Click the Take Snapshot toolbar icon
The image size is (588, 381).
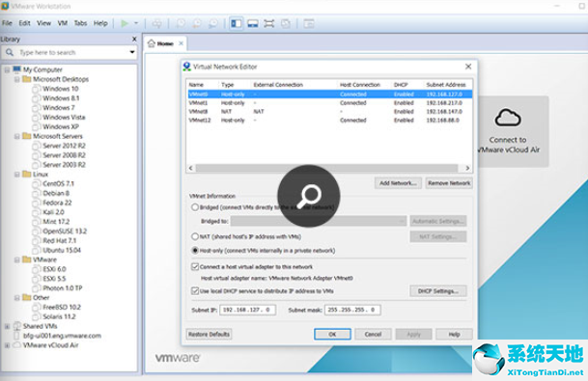[x=181, y=23]
